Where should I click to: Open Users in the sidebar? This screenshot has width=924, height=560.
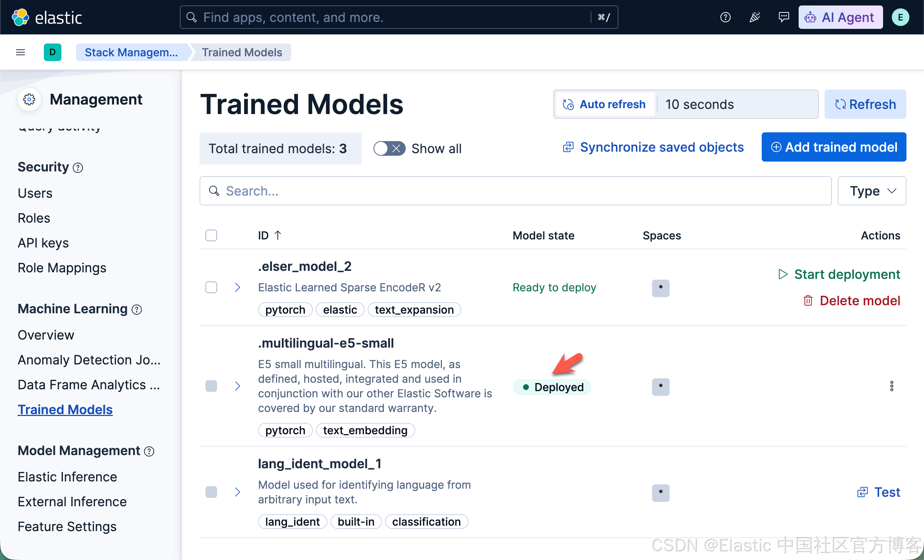click(35, 193)
